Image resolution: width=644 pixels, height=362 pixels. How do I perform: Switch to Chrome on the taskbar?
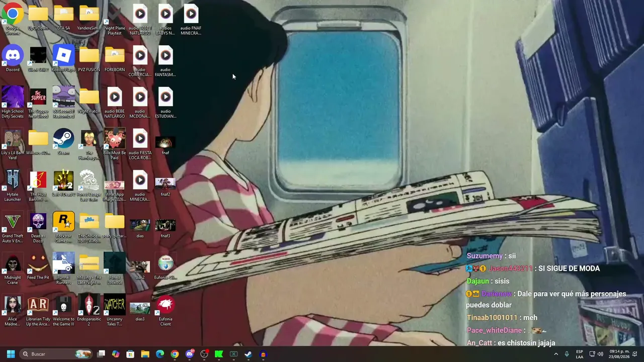click(175, 354)
